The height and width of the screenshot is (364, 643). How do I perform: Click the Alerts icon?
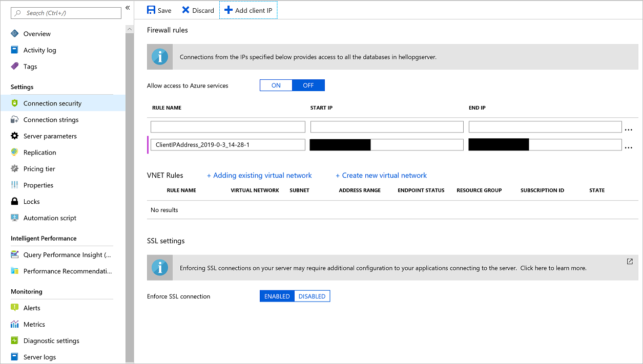click(15, 308)
